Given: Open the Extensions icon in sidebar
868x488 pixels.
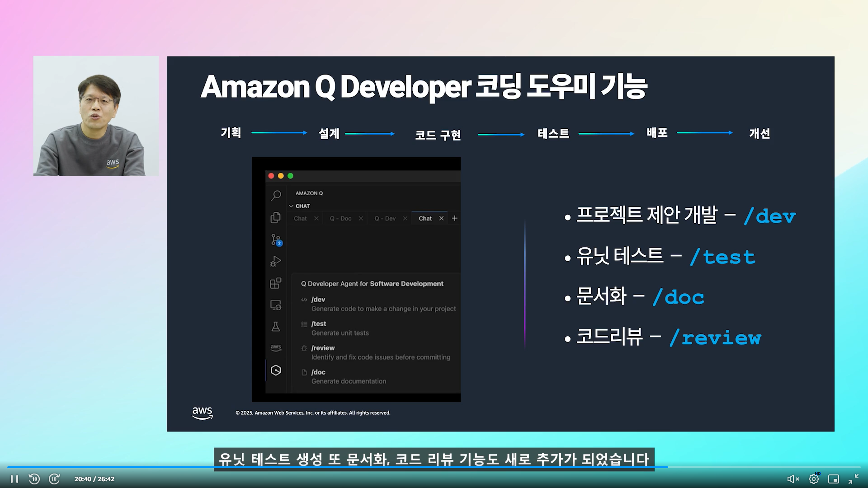Looking at the screenshot, I should click(x=276, y=283).
